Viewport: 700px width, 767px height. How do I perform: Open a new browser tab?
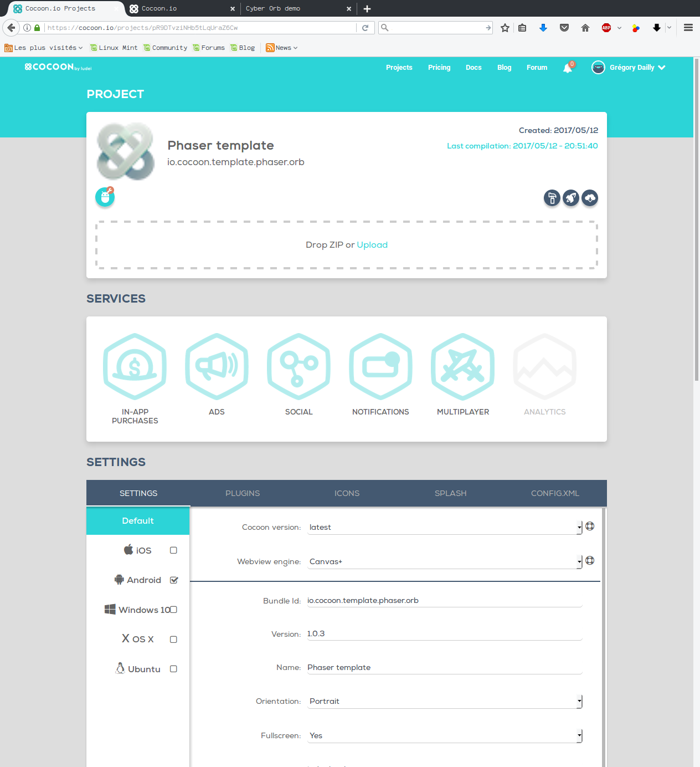(x=367, y=8)
